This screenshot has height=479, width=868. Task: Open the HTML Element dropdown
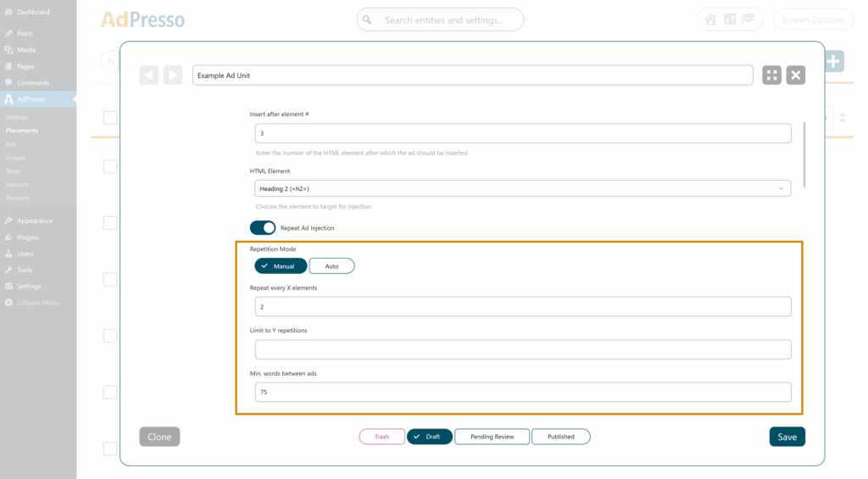(x=522, y=188)
